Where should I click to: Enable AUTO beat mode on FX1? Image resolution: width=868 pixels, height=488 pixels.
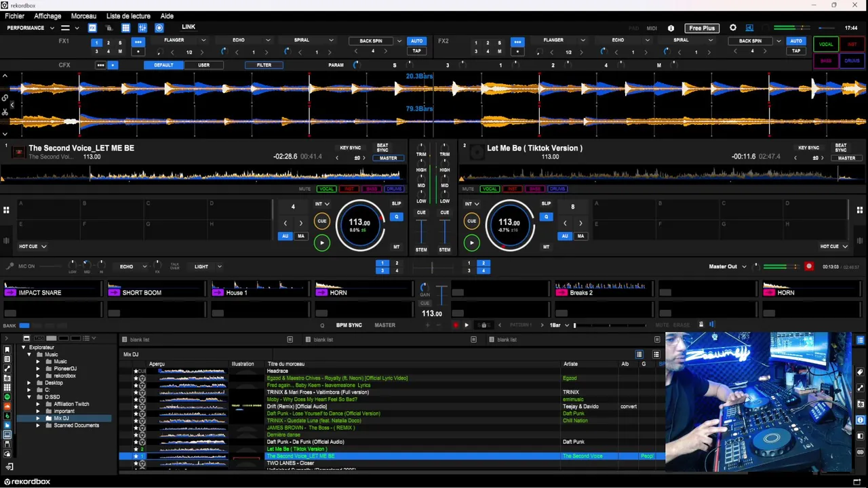[416, 41]
